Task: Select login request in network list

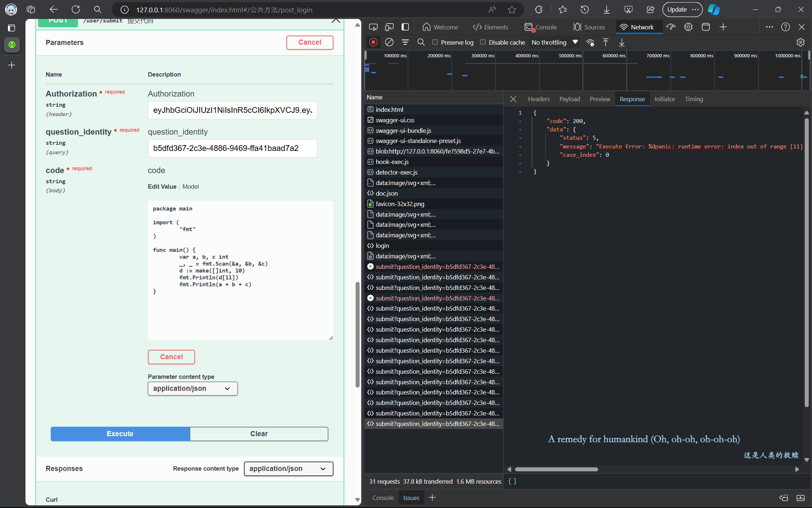Action: pos(434,246)
